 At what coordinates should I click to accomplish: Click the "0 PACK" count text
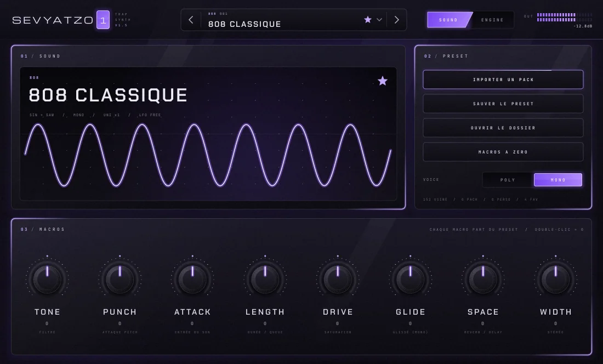coord(469,200)
